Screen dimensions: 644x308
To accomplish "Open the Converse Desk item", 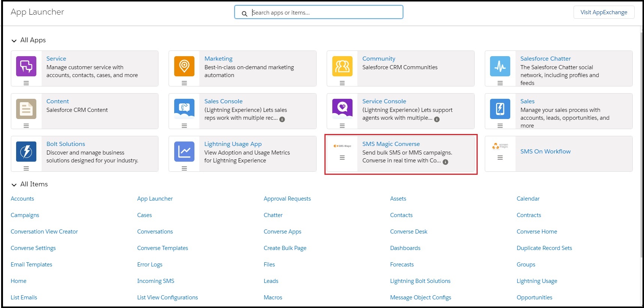I will 409,232.
